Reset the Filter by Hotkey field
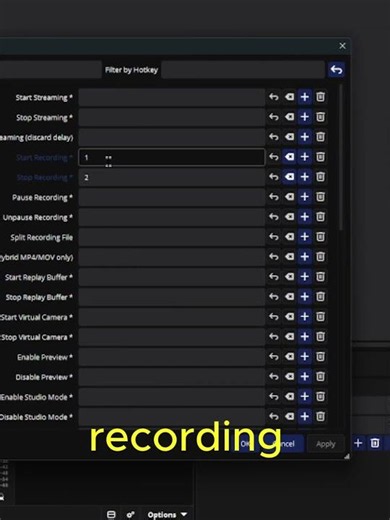Image resolution: width=390 pixels, height=520 pixels. point(336,70)
